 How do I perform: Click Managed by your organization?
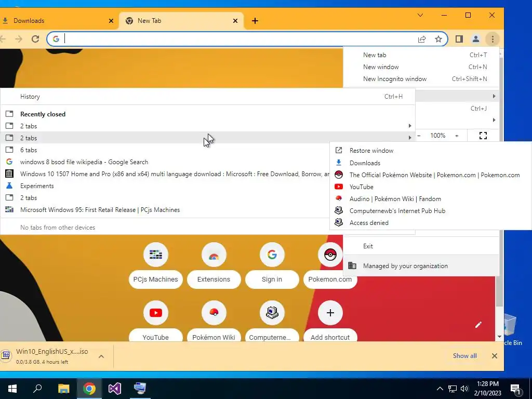[421, 266]
